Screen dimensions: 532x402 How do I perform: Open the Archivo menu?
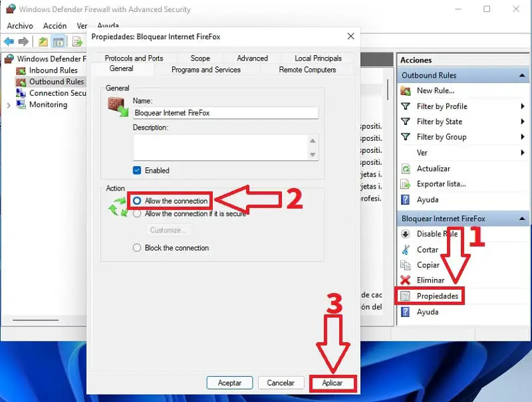(x=20, y=26)
